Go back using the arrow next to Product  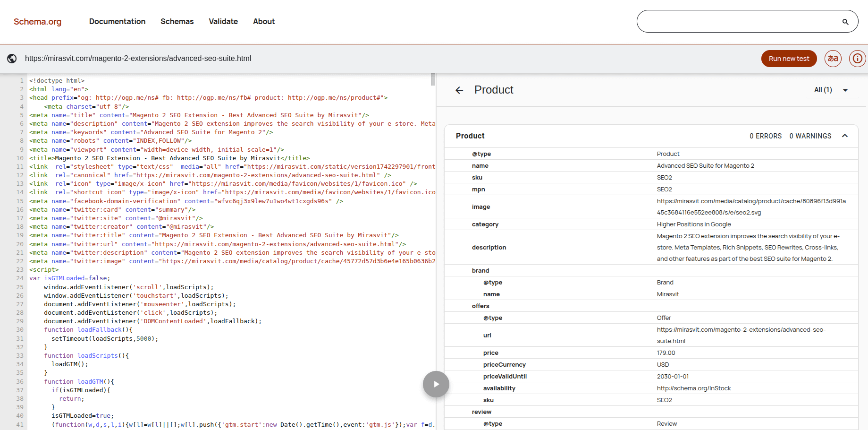point(459,90)
